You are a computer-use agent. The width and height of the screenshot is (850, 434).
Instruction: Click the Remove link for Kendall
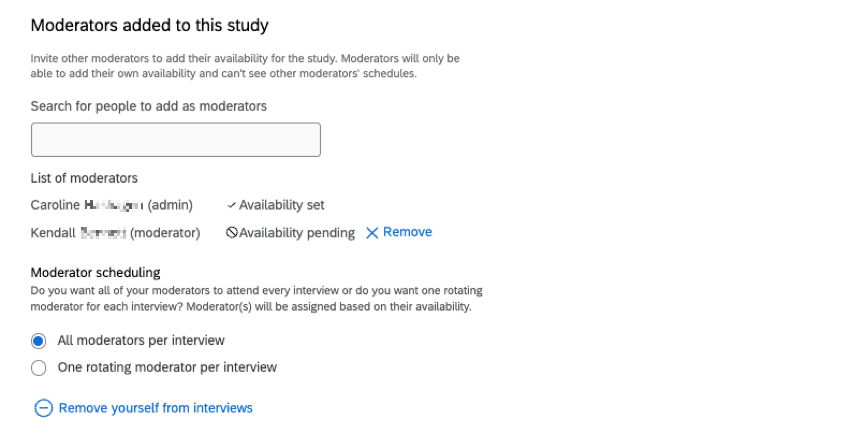(x=407, y=232)
